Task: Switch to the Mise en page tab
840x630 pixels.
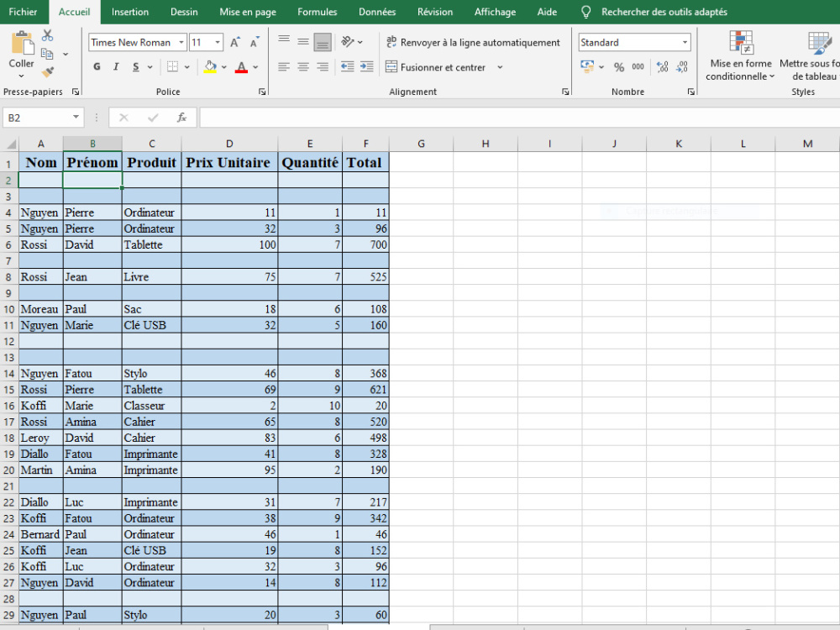Action: point(248,12)
